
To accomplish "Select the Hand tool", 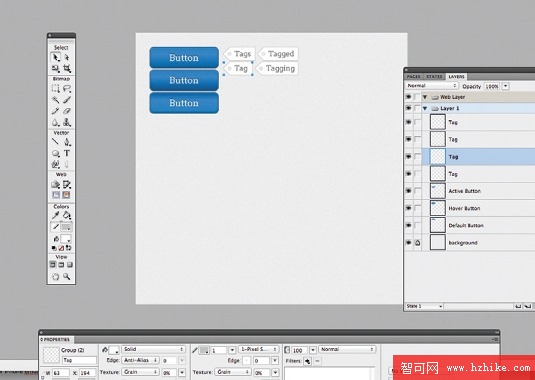I will coord(56,277).
